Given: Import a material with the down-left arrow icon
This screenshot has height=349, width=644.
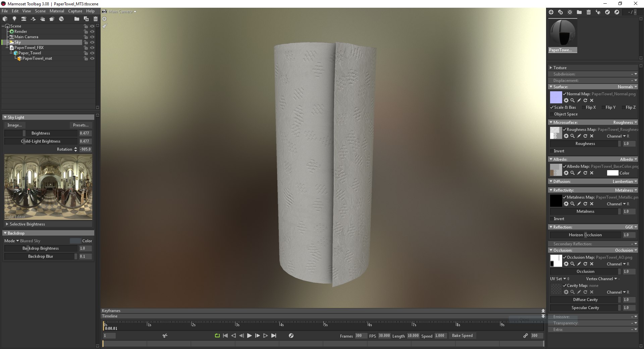Looking at the screenshot, I should click(607, 12).
